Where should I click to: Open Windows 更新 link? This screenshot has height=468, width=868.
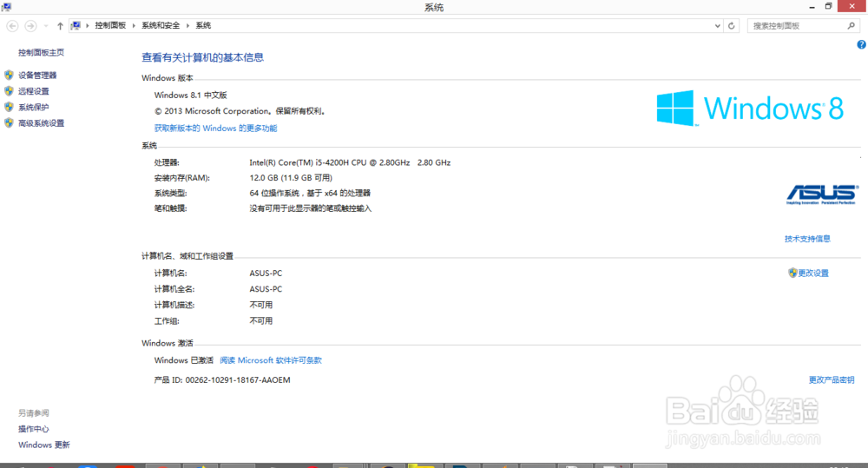(43, 445)
